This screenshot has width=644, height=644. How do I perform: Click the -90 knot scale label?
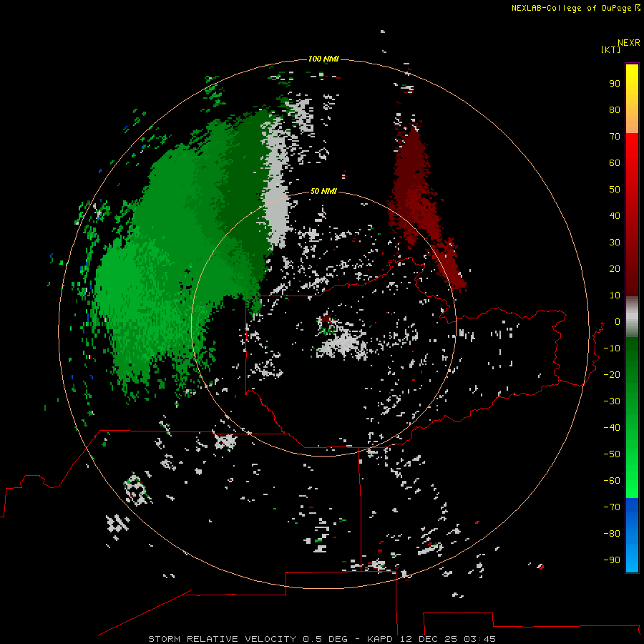[612, 560]
